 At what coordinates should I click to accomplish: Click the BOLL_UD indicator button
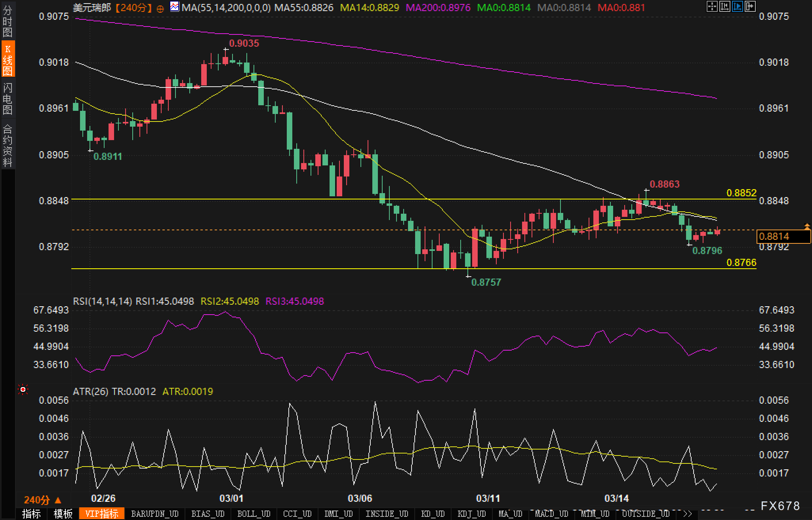(x=254, y=514)
